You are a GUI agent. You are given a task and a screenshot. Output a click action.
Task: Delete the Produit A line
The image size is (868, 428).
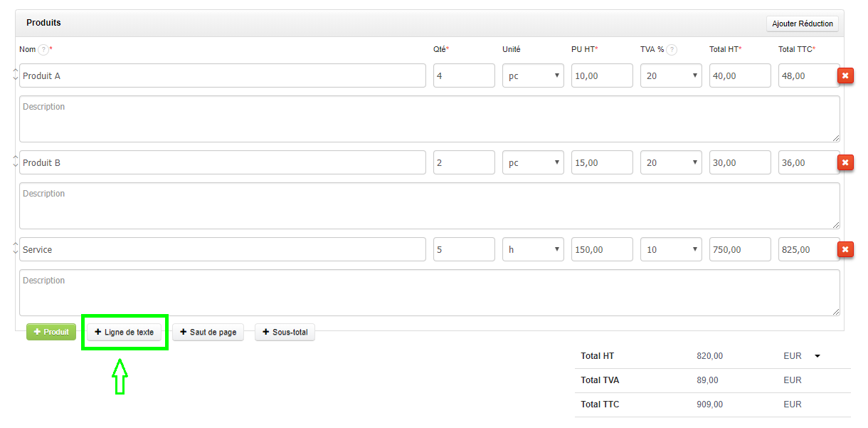845,75
